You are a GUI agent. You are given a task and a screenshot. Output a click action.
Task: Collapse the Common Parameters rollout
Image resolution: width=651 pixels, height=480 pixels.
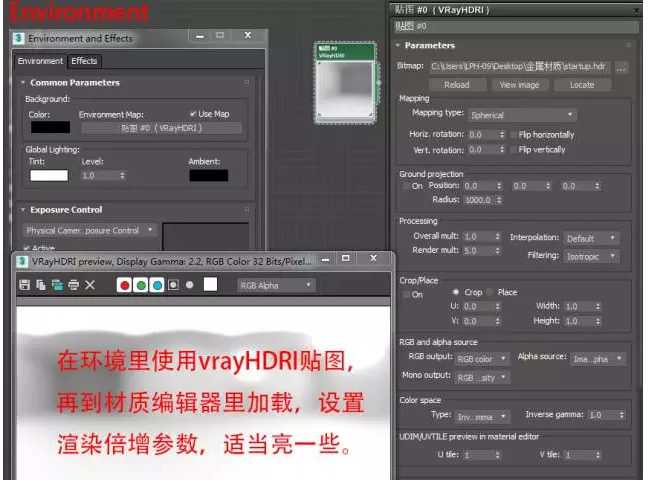[x=23, y=83]
